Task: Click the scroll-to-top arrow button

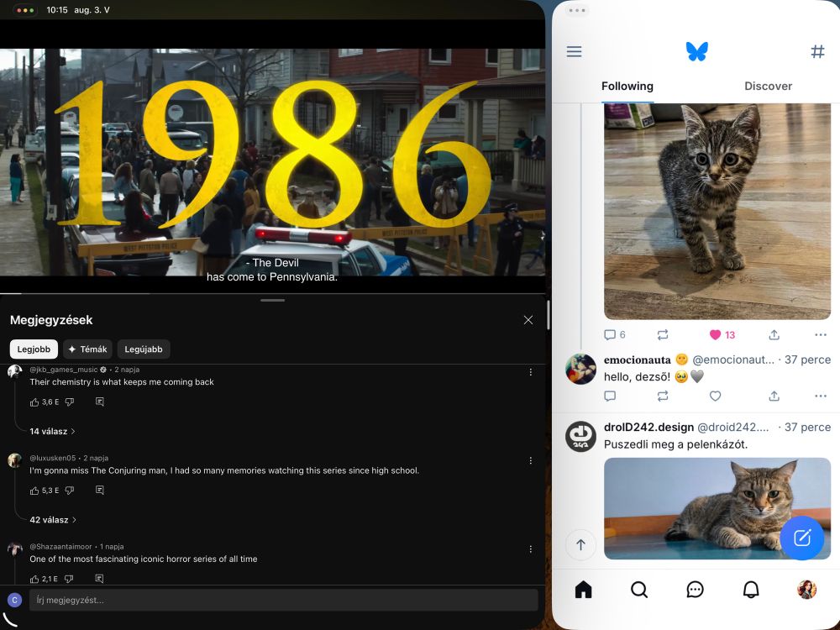Action: (x=580, y=545)
